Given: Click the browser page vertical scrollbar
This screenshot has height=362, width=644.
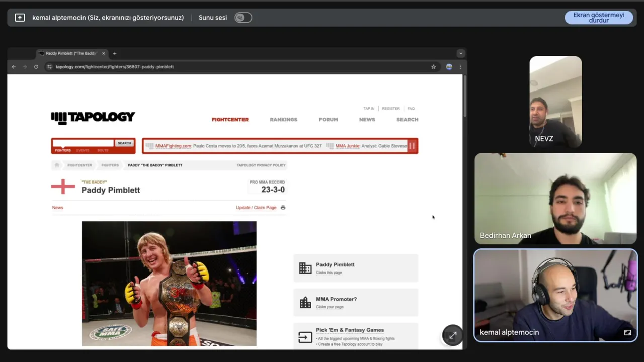Looking at the screenshot, I should pyautogui.click(x=465, y=96).
